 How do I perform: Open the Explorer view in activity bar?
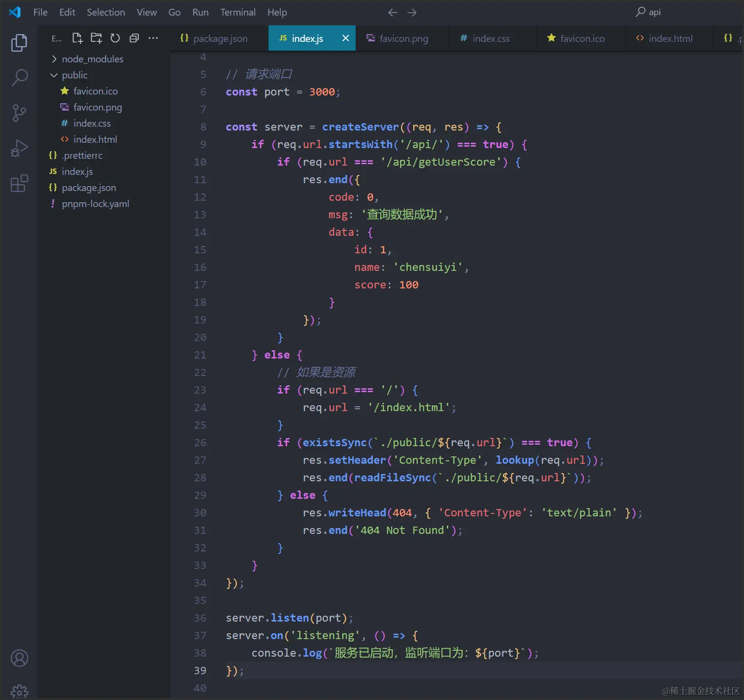point(19,43)
